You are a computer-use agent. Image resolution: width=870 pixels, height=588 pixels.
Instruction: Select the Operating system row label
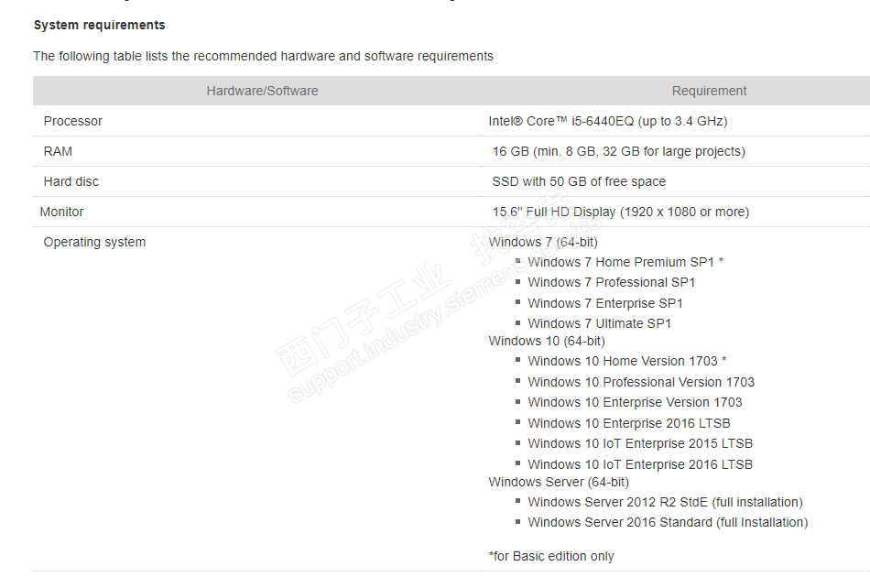pos(94,242)
